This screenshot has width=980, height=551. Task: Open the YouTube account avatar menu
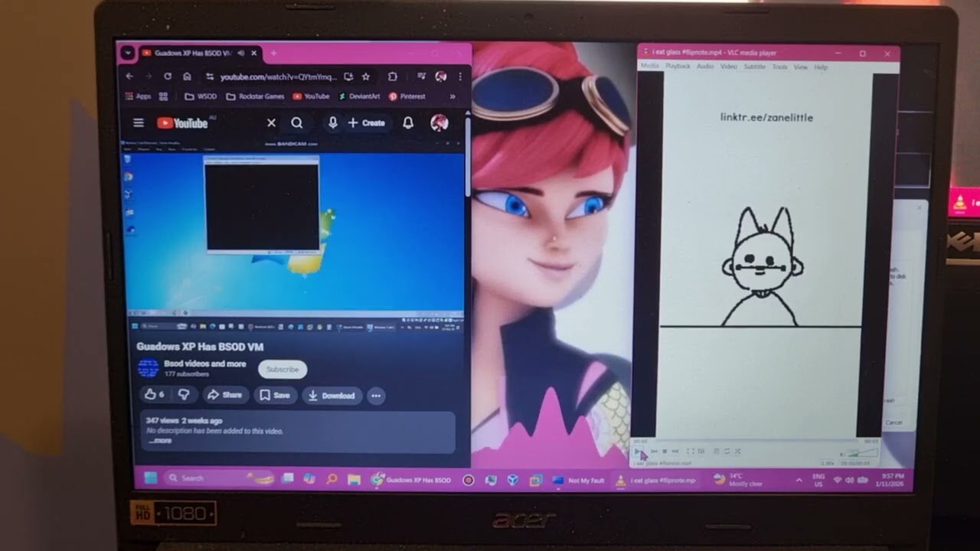[x=439, y=122]
